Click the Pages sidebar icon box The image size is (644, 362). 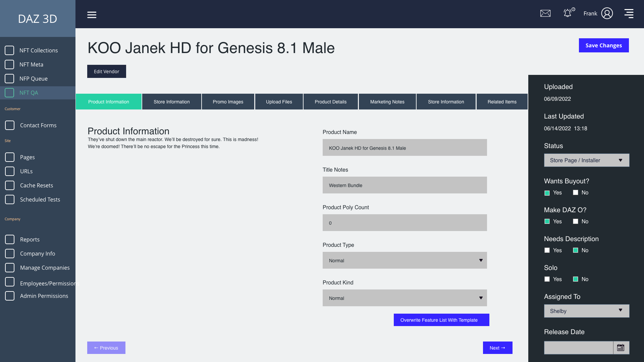pos(10,157)
